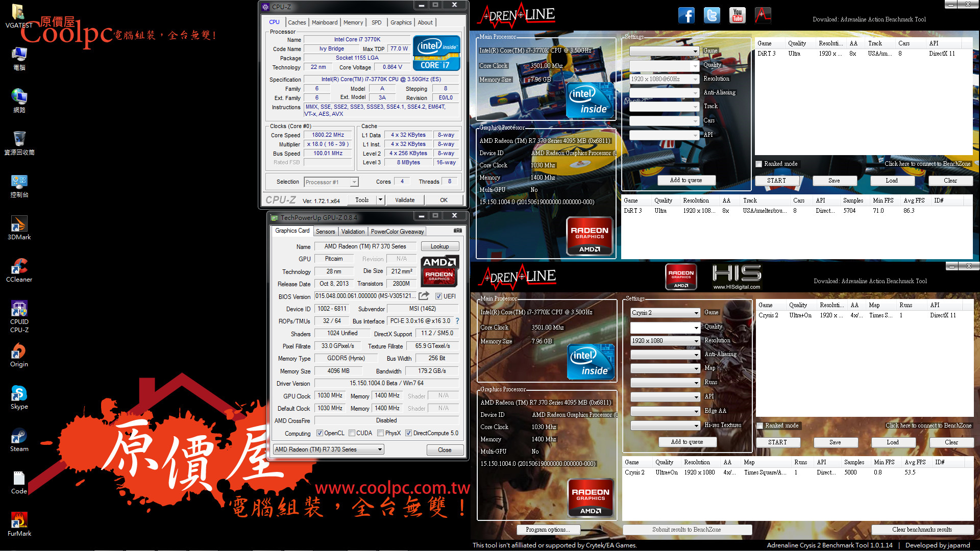Click the Bus Interface question mark
Image resolution: width=980 pixels, height=551 pixels.
click(x=457, y=321)
